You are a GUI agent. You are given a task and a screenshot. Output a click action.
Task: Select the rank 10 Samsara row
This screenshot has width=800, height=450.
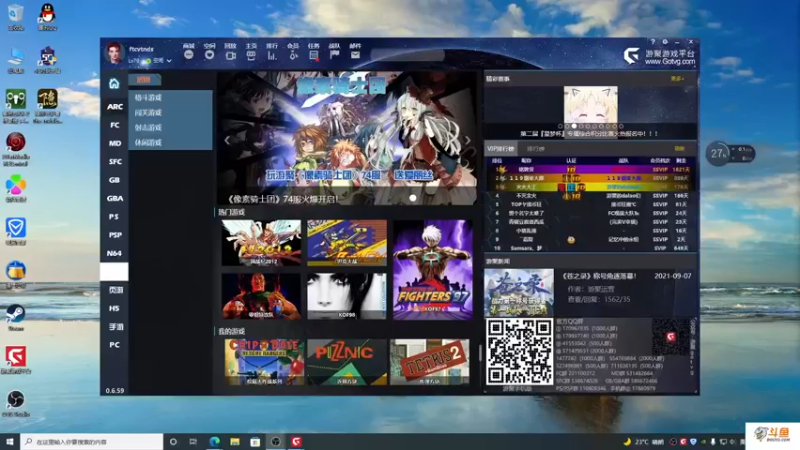tap(590, 248)
